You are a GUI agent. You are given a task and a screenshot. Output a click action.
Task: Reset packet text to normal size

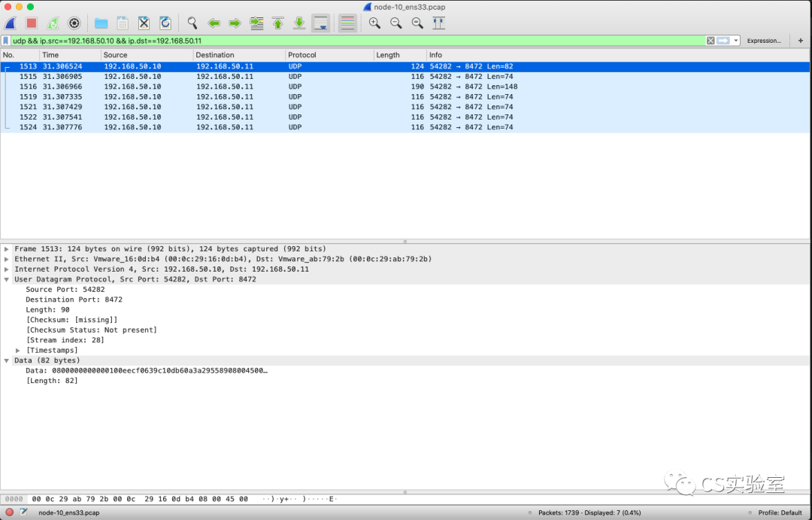click(417, 23)
